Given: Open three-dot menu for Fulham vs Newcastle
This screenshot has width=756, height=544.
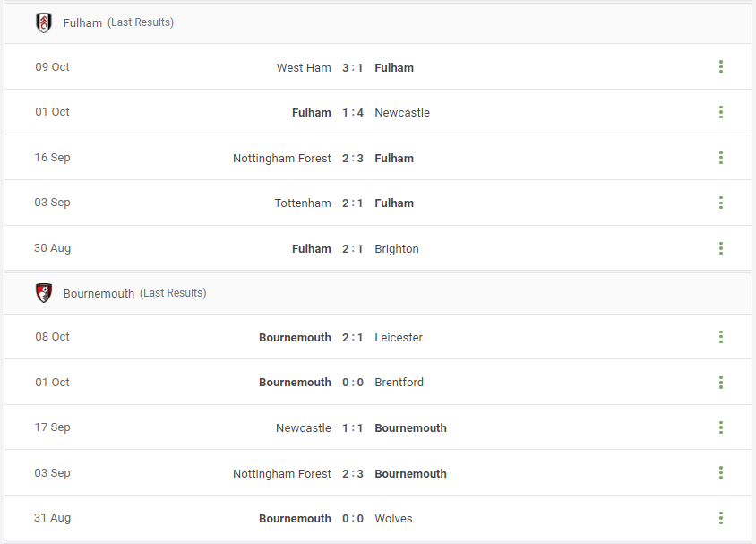Looking at the screenshot, I should click(721, 112).
